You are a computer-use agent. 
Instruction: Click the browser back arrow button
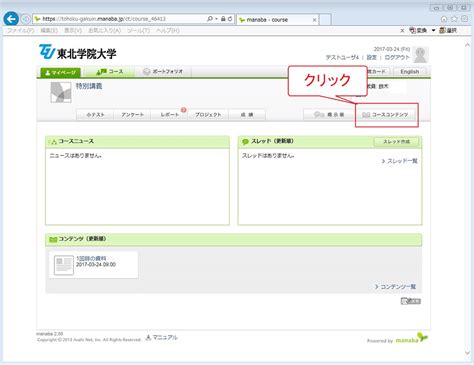coord(11,19)
